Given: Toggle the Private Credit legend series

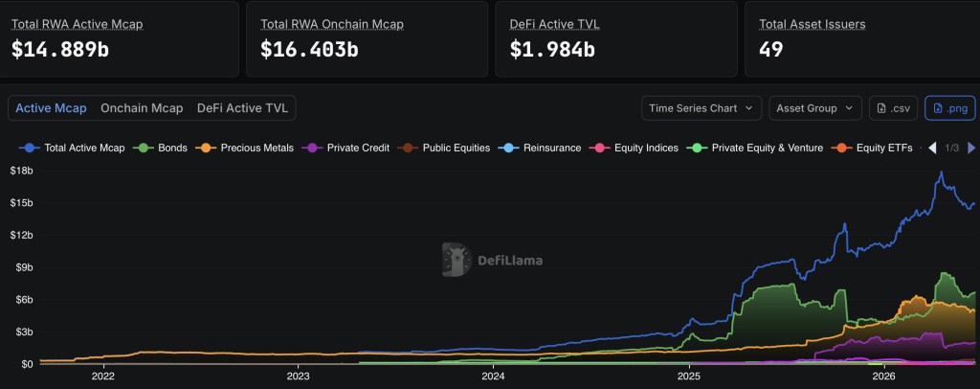Looking at the screenshot, I should (x=345, y=149).
